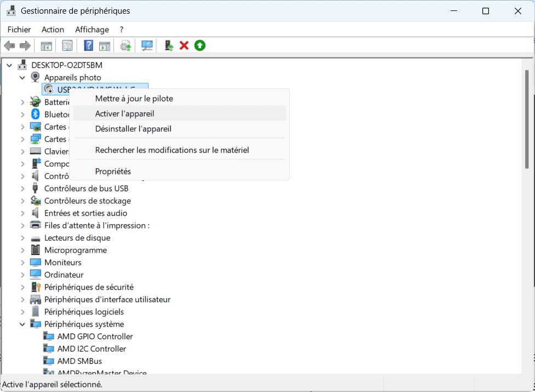Viewport: 535px width, 392px height.
Task: Collapse the DESKTOP-O2DT5BM root node
Action: (9, 65)
